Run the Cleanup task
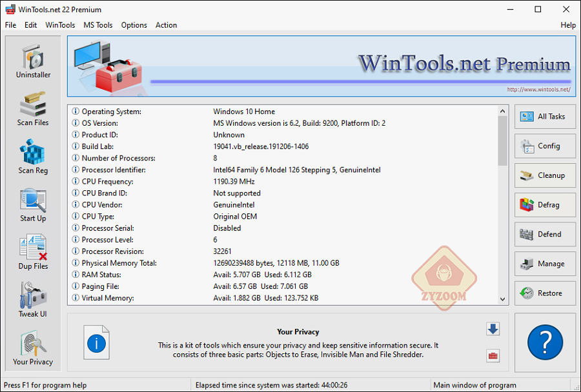 coord(545,175)
